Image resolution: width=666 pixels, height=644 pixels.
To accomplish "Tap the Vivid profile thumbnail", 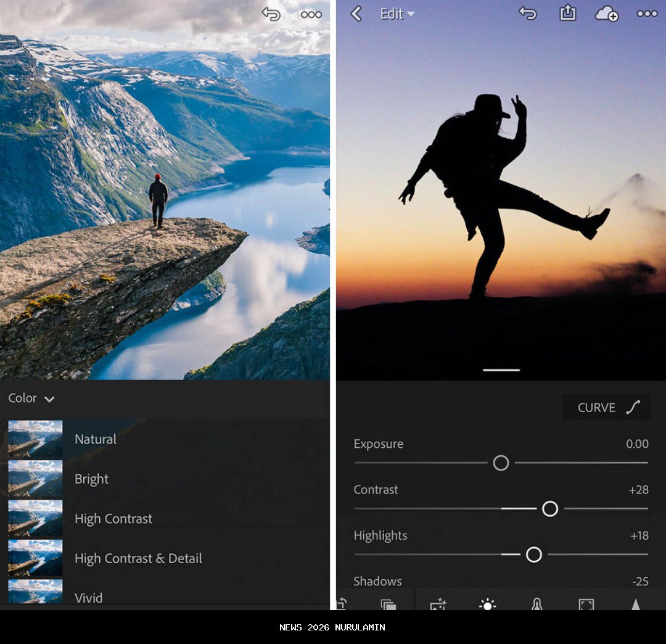I will point(35,593).
